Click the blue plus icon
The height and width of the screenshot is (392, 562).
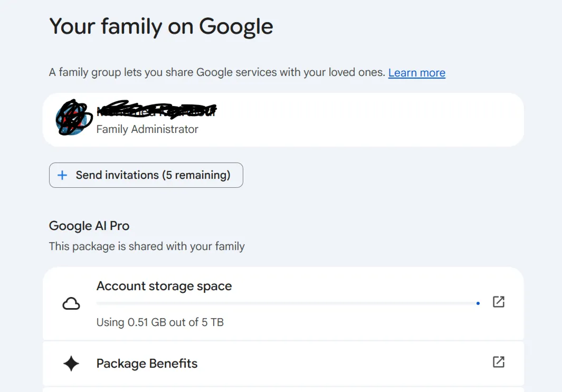(62, 175)
